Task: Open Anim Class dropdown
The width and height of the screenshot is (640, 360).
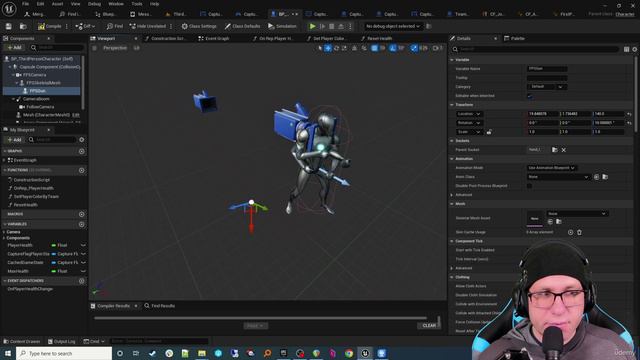Action: click(558, 177)
